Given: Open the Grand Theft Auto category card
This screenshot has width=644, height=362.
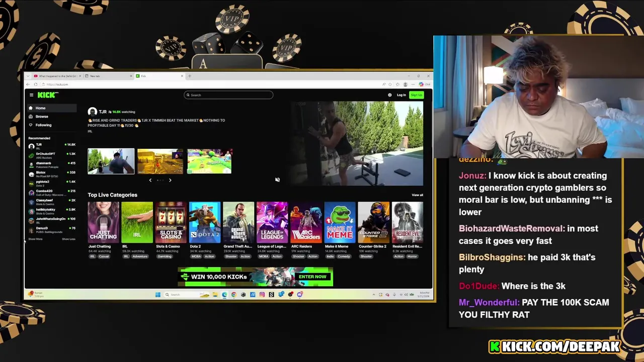Looking at the screenshot, I should 238,222.
